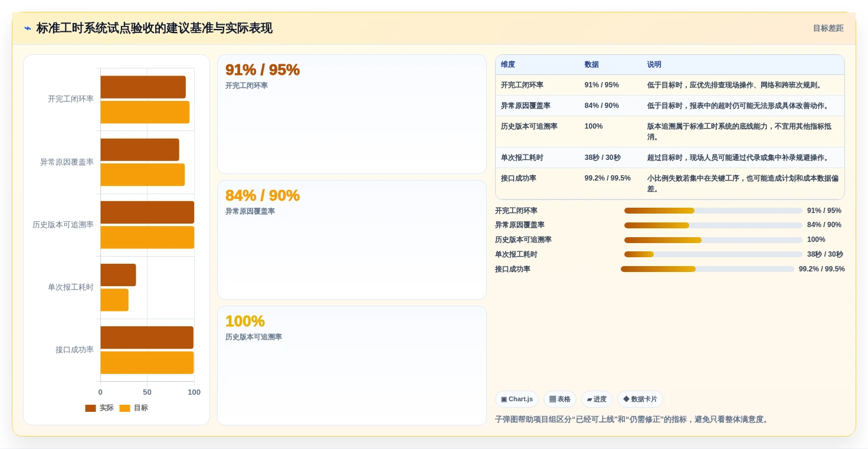Click the 数据卡片 tag chip
This screenshot has width=868, height=449.
tap(640, 399)
